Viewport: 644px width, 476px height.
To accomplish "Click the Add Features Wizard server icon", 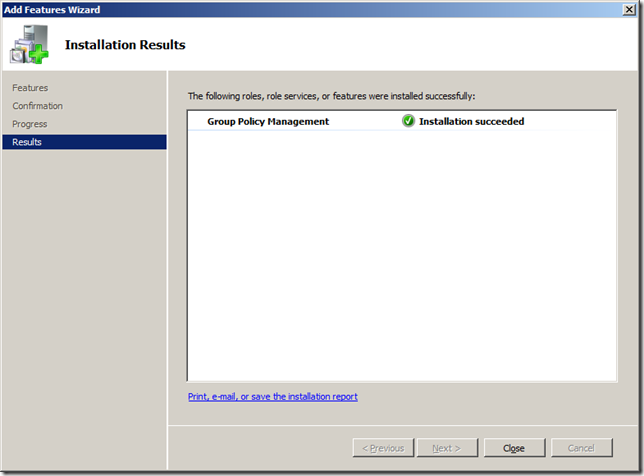I will point(29,45).
